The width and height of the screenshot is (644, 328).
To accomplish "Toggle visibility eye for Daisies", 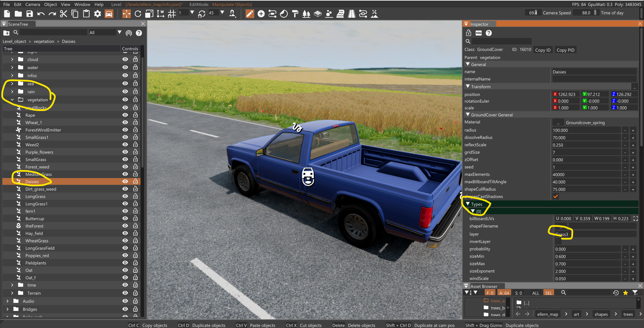I will click(125, 181).
